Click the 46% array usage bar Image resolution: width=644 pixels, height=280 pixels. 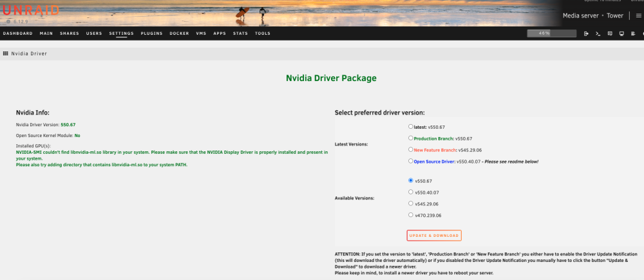[x=552, y=33]
